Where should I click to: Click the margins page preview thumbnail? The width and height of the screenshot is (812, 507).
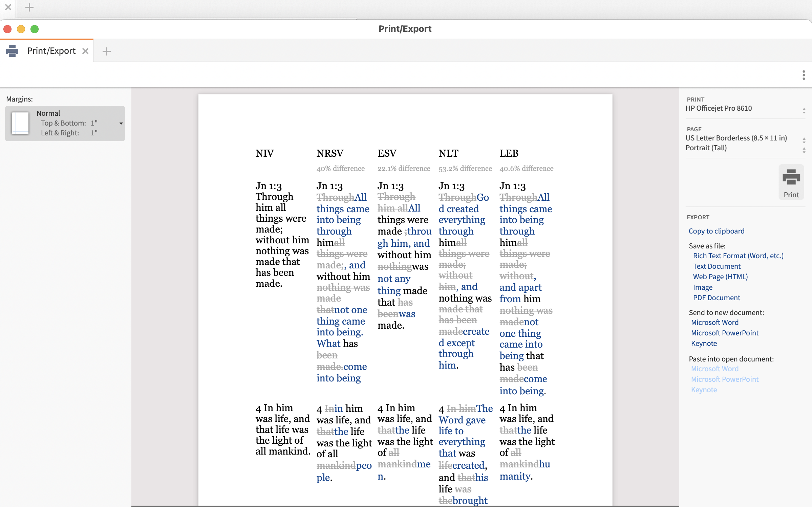(x=20, y=123)
